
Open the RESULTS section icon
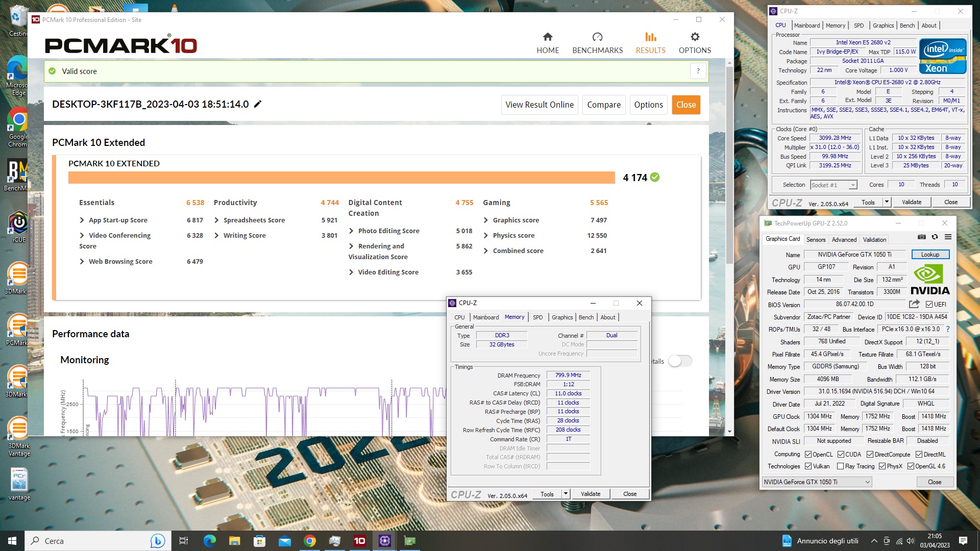point(651,37)
